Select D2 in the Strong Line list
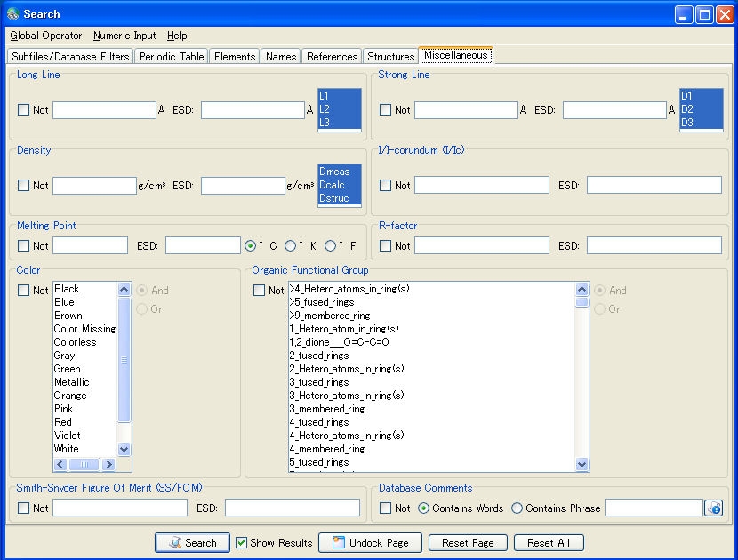 (702, 109)
